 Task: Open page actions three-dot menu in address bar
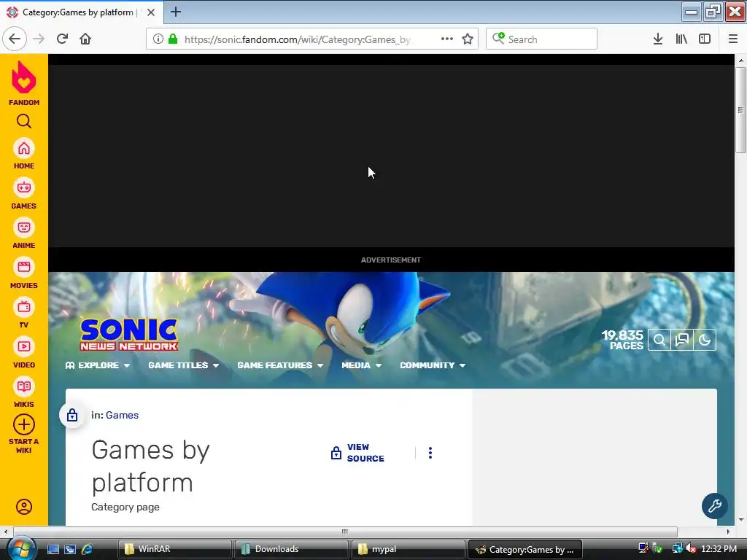(447, 39)
